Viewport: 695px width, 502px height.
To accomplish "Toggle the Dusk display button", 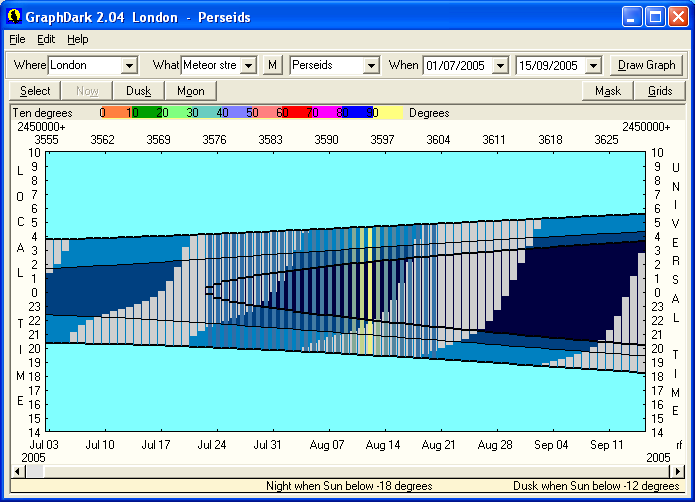I will coord(139,91).
